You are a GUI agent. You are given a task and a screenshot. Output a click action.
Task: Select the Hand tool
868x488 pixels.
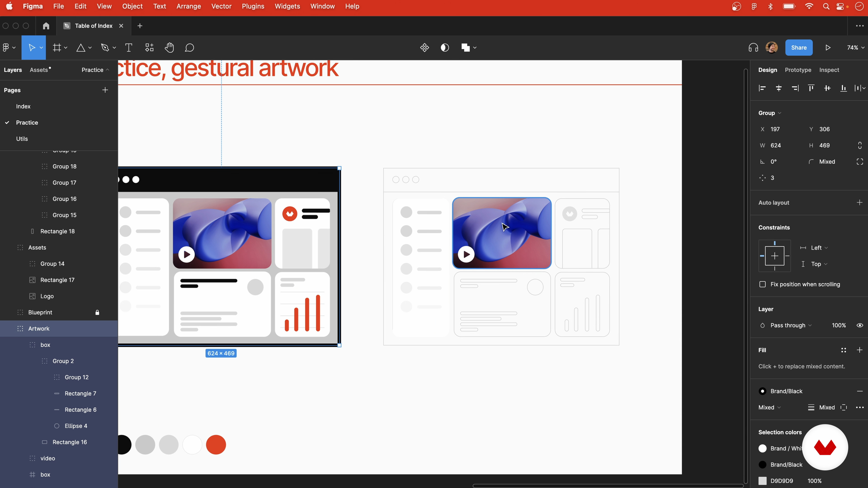pos(169,47)
